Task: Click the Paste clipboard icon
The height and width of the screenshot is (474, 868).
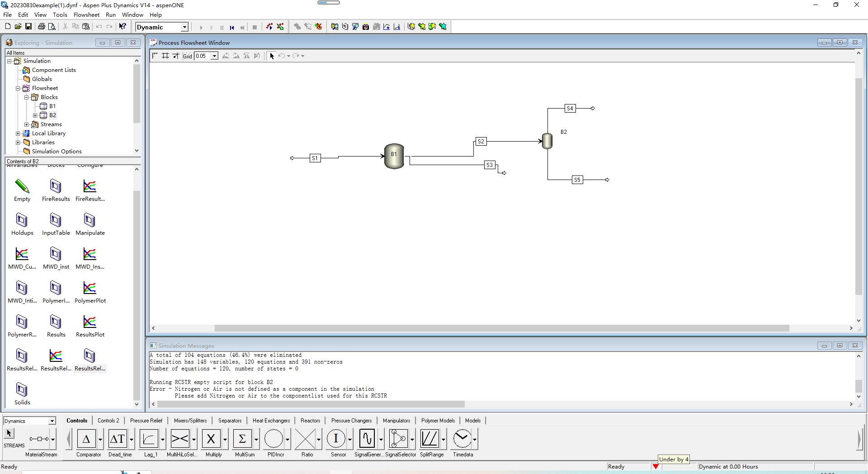Action: point(86,27)
